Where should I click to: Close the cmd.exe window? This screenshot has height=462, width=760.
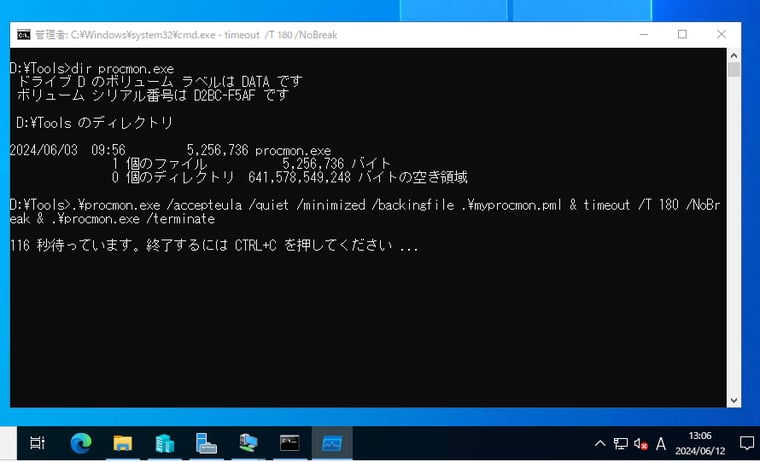tap(721, 34)
